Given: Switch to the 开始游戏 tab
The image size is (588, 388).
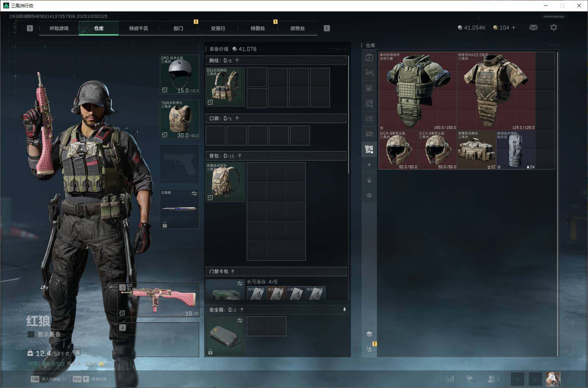Looking at the screenshot, I should point(59,28).
